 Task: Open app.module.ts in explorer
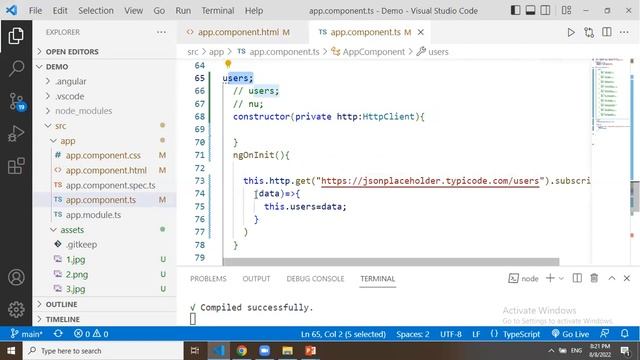(93, 215)
